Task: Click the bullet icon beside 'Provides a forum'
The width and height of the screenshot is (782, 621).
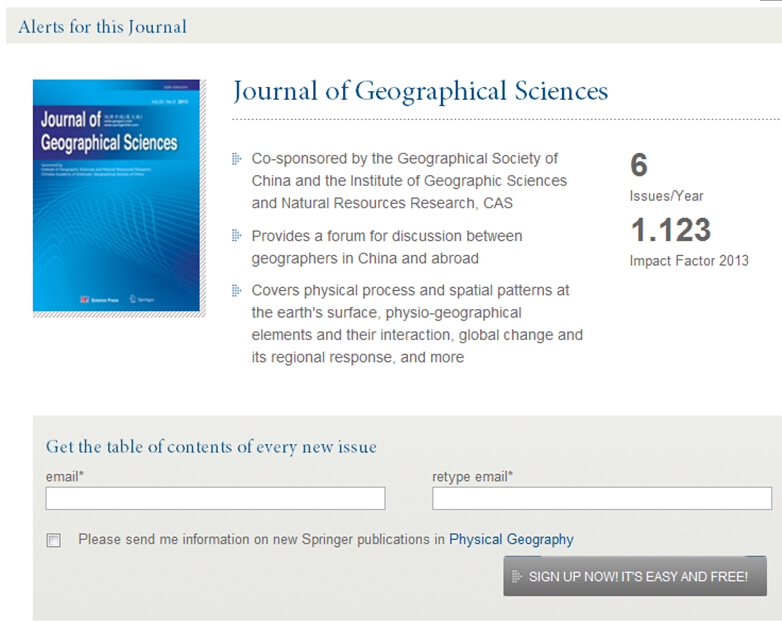Action: [x=237, y=236]
